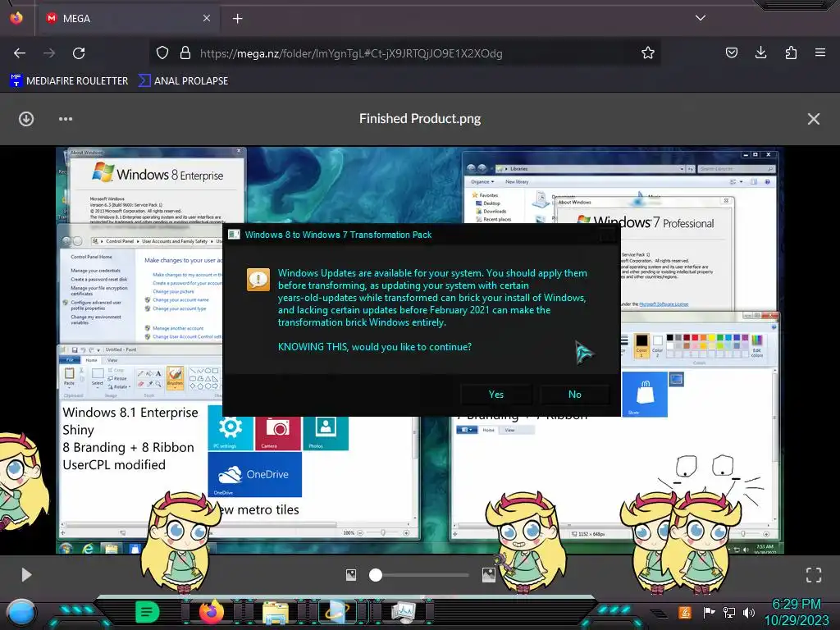Click the Finished Product.png title text
This screenshot has height=630, width=840.
pyautogui.click(x=420, y=118)
